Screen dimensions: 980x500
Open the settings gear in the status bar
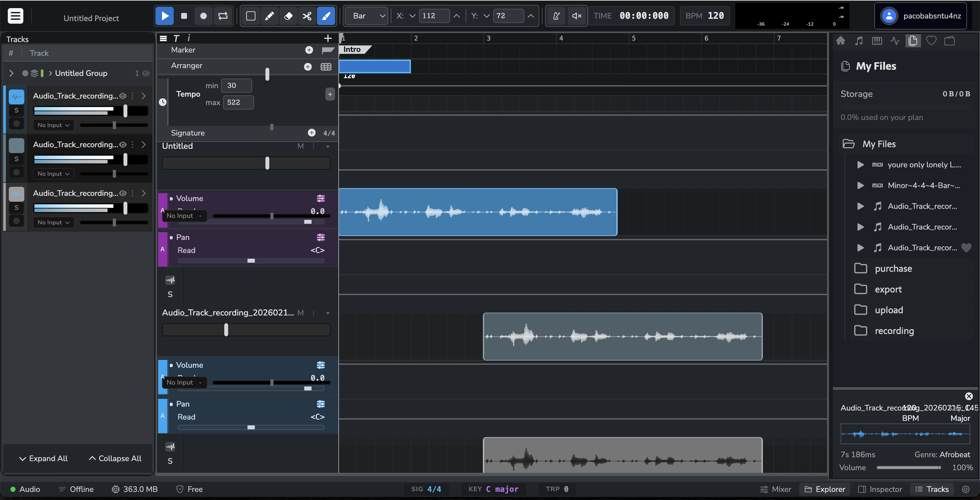[966, 489]
